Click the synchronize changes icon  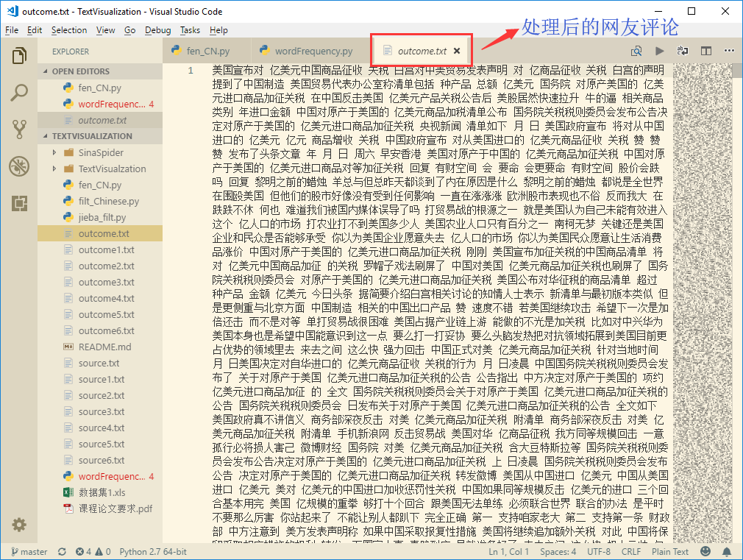pos(62,552)
